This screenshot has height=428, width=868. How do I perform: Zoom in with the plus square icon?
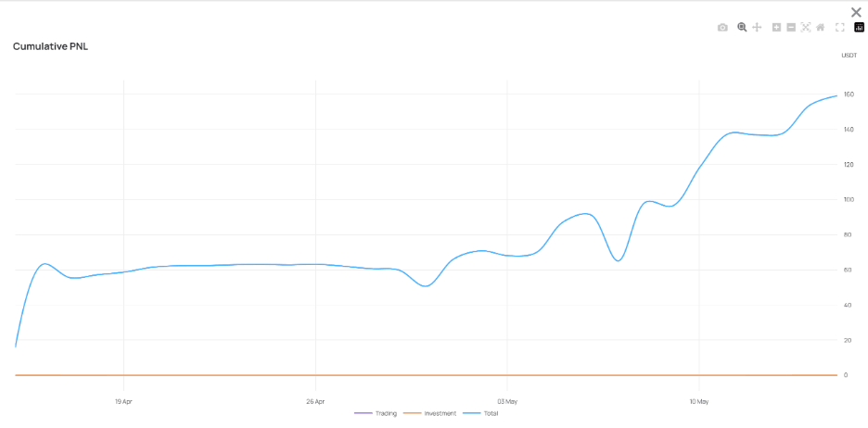[777, 27]
